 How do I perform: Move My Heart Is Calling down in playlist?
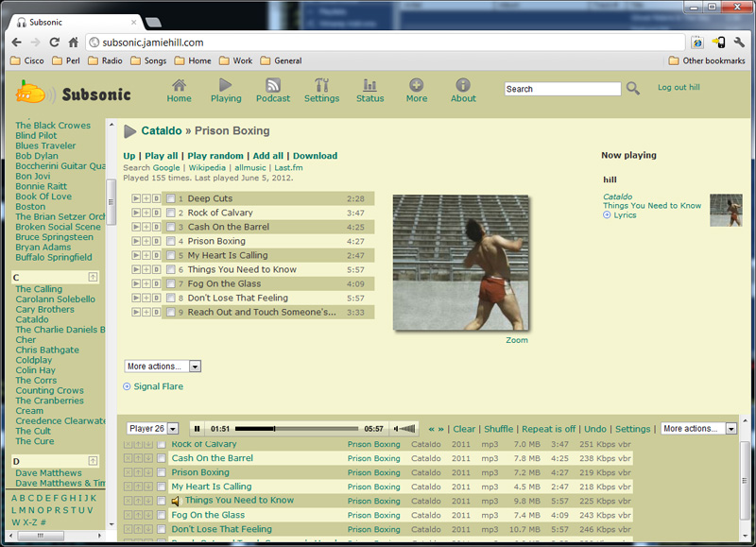(x=148, y=487)
